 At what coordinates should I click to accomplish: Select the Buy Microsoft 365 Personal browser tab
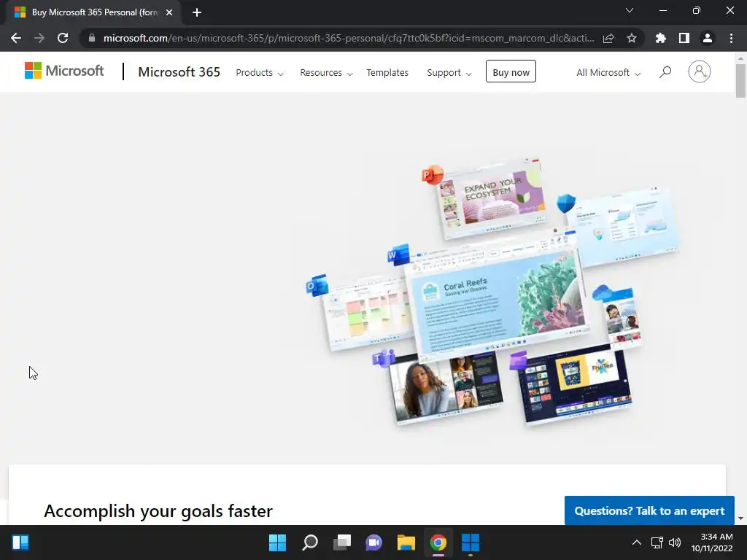point(94,12)
